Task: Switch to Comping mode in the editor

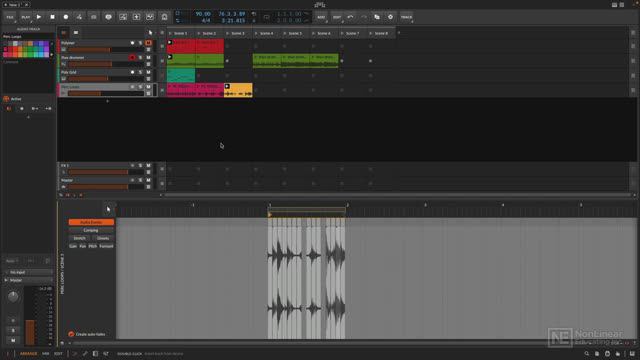Action: click(91, 230)
